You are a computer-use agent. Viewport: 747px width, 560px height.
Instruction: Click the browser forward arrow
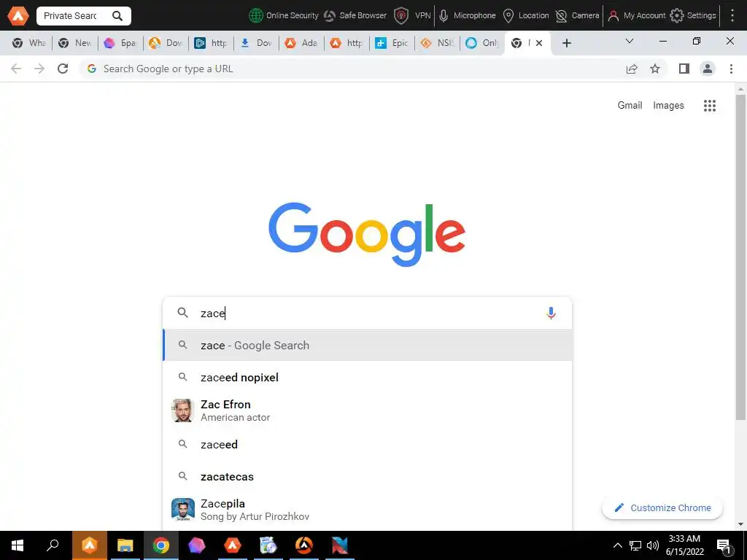click(x=39, y=69)
